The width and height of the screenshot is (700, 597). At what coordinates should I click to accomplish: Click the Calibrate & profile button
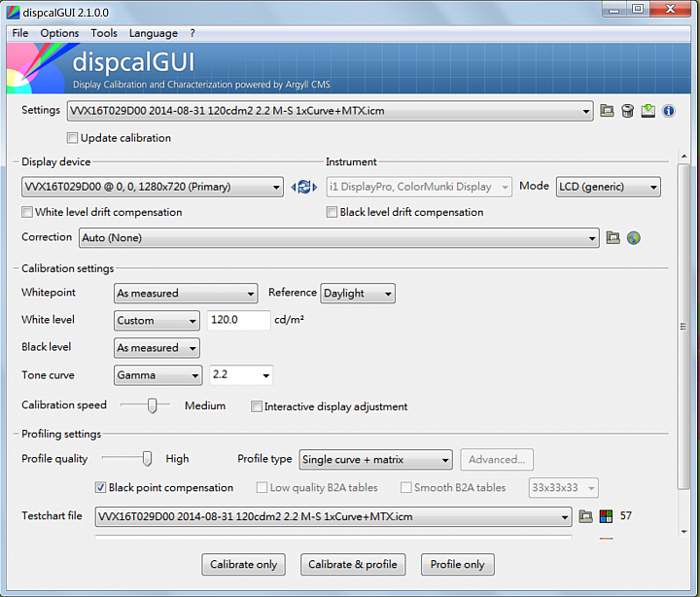pos(353,564)
